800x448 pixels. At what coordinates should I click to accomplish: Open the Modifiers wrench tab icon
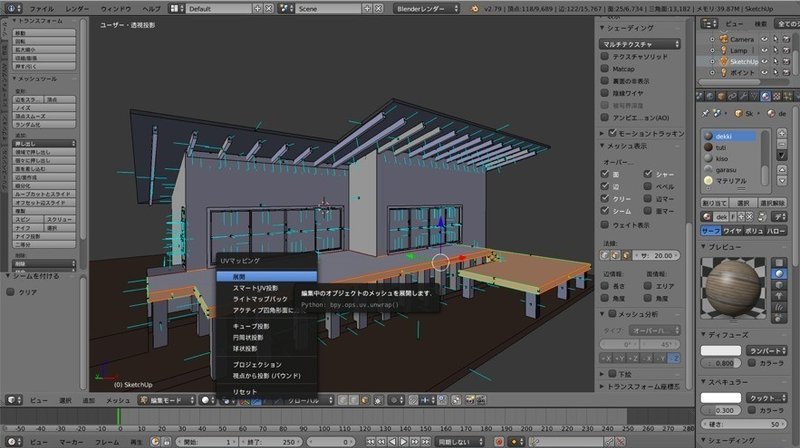(743, 96)
